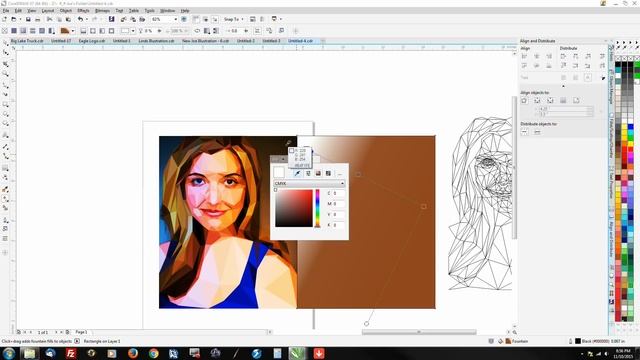This screenshot has width=640, height=360.
Task: Click the Import icon in standard toolbar
Action: coord(123,19)
